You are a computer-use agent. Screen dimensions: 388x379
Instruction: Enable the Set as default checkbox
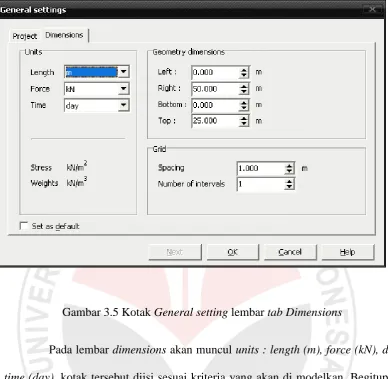(x=24, y=226)
